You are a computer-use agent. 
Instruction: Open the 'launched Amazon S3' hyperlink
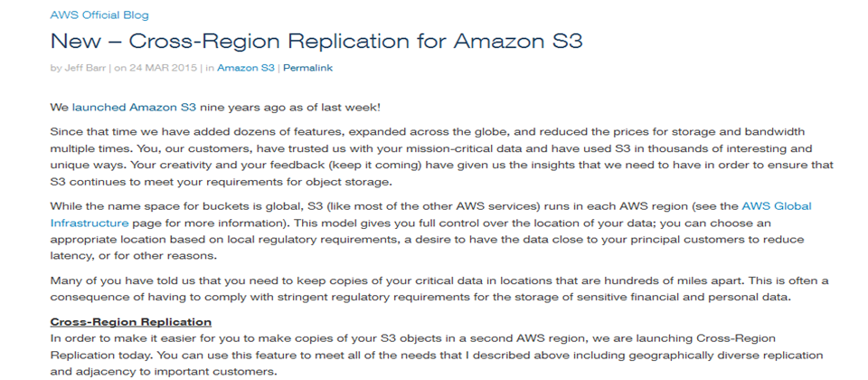(134, 108)
